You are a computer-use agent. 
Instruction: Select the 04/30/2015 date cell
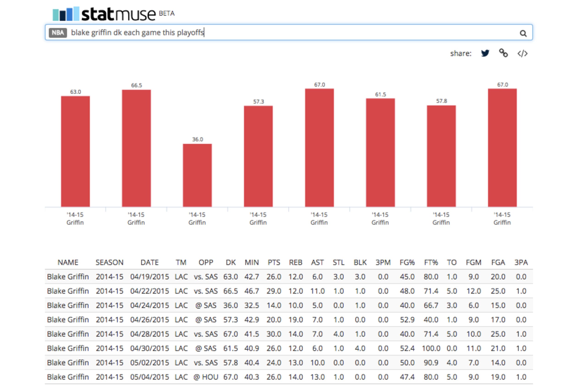150,348
